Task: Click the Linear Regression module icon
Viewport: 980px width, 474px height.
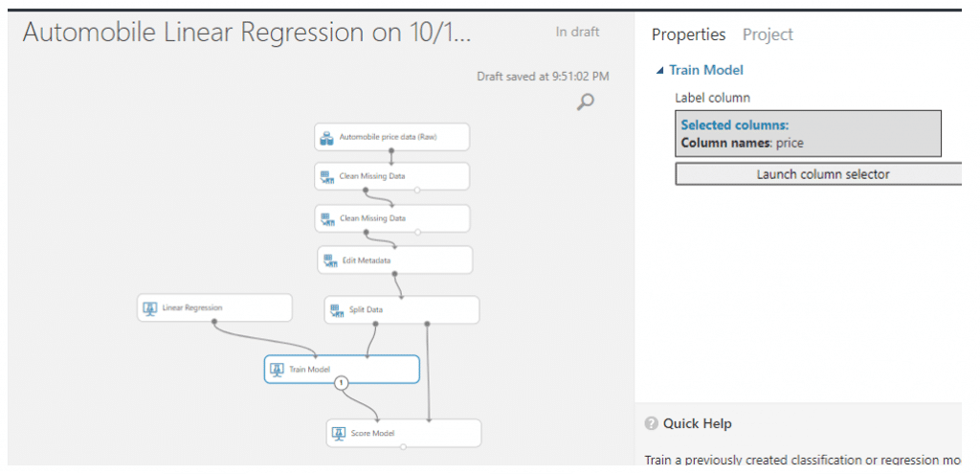Action: pyautogui.click(x=149, y=308)
